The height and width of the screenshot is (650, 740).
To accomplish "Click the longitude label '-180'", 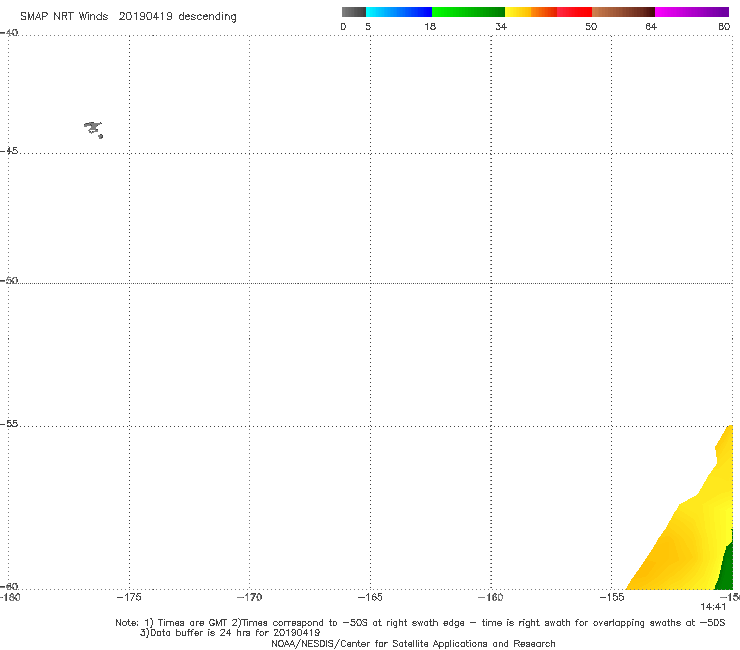I will [x=10, y=598].
